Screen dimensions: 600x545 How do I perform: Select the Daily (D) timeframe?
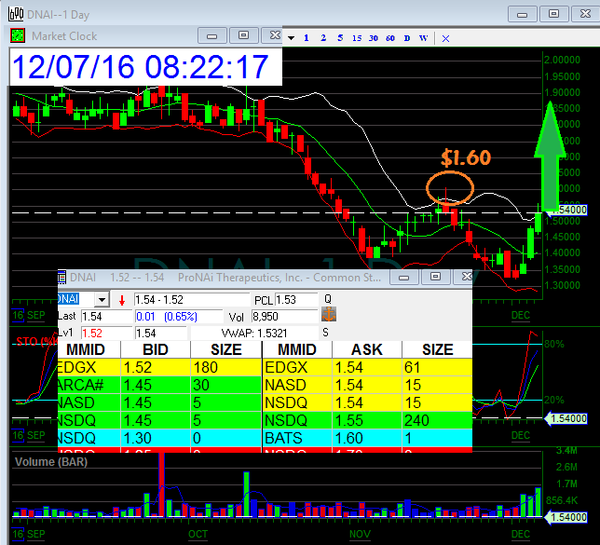coord(407,37)
